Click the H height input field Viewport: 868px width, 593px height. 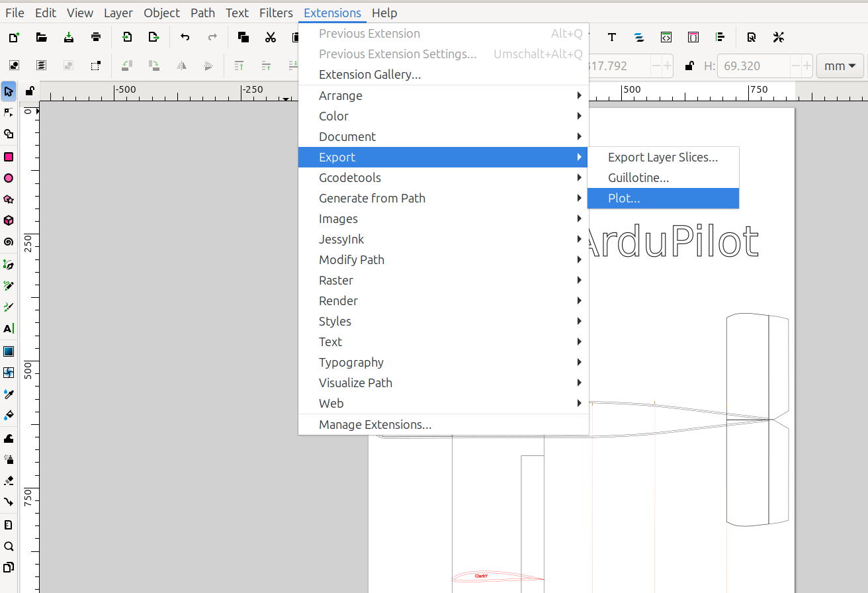coord(753,66)
